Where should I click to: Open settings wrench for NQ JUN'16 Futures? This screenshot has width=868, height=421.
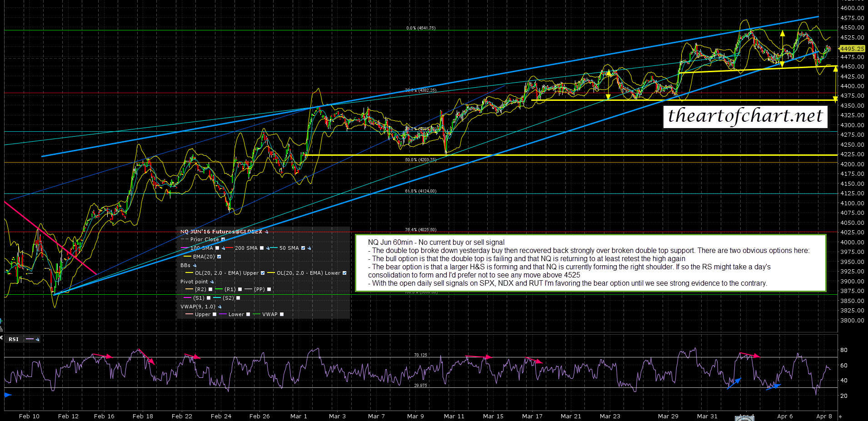pyautogui.click(x=267, y=232)
